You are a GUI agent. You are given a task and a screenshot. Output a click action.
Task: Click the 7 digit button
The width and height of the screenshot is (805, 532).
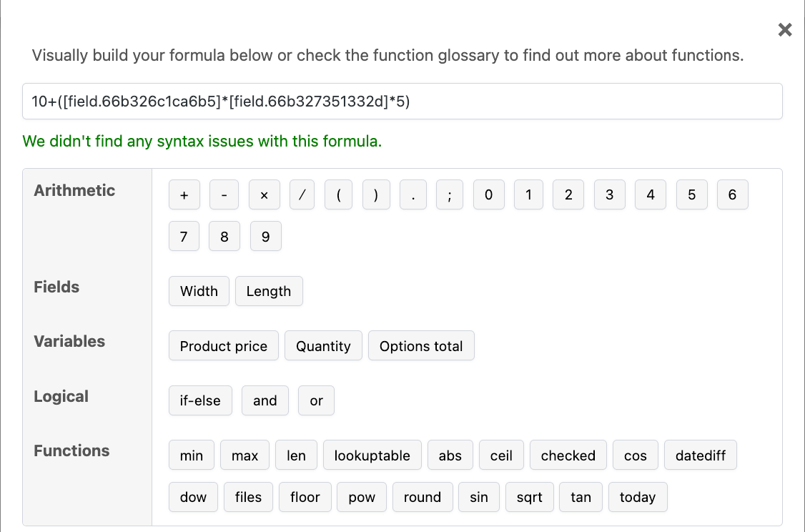(184, 236)
